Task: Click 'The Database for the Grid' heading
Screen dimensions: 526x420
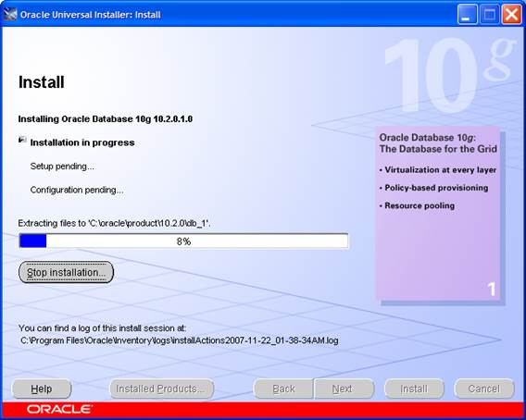Action: coord(438,149)
